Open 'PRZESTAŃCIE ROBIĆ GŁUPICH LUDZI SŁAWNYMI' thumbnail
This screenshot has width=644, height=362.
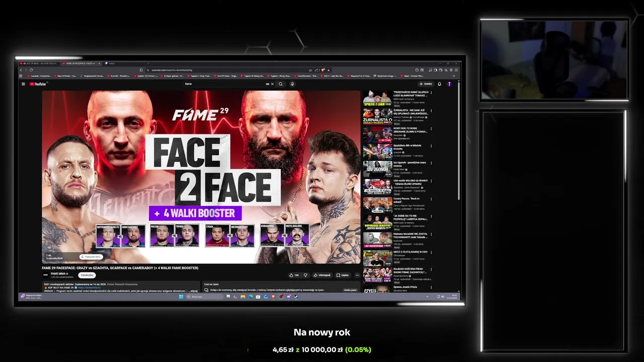[378, 99]
